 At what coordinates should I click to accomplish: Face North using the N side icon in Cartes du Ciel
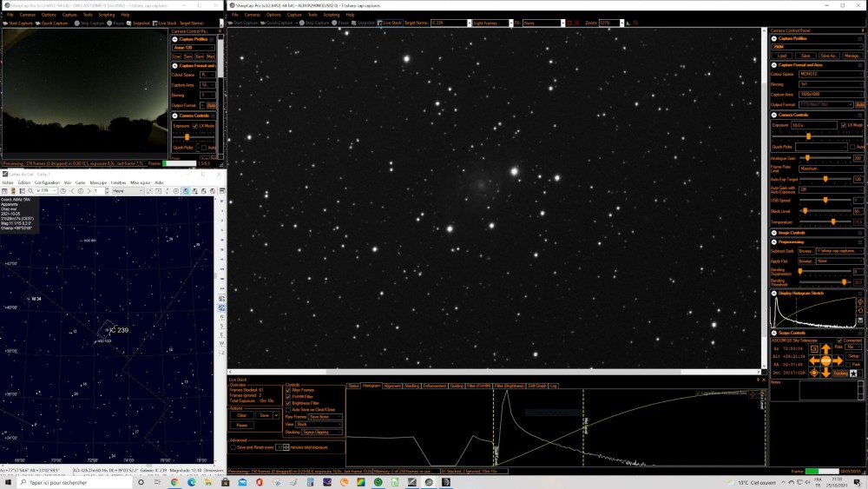click(x=221, y=317)
